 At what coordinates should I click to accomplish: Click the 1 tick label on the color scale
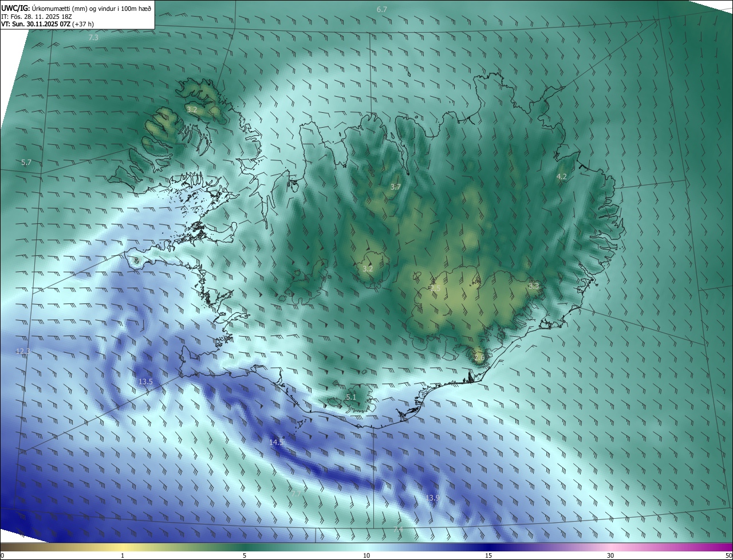123,555
